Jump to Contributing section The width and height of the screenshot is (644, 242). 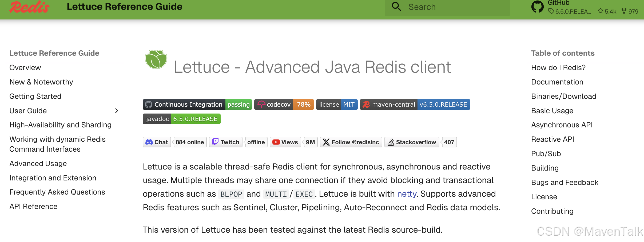[x=552, y=211]
